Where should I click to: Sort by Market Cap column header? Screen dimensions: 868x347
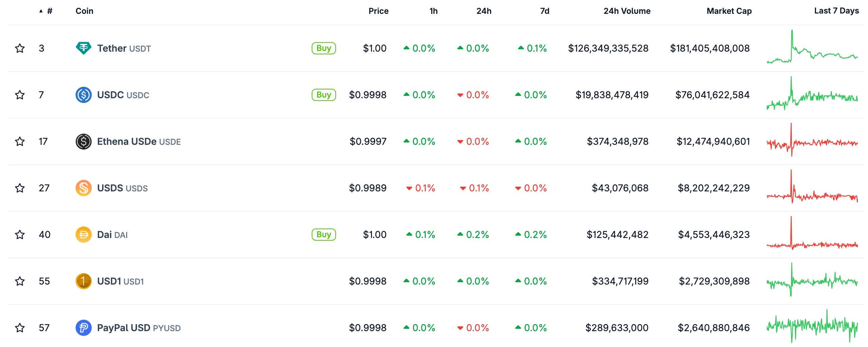click(729, 11)
